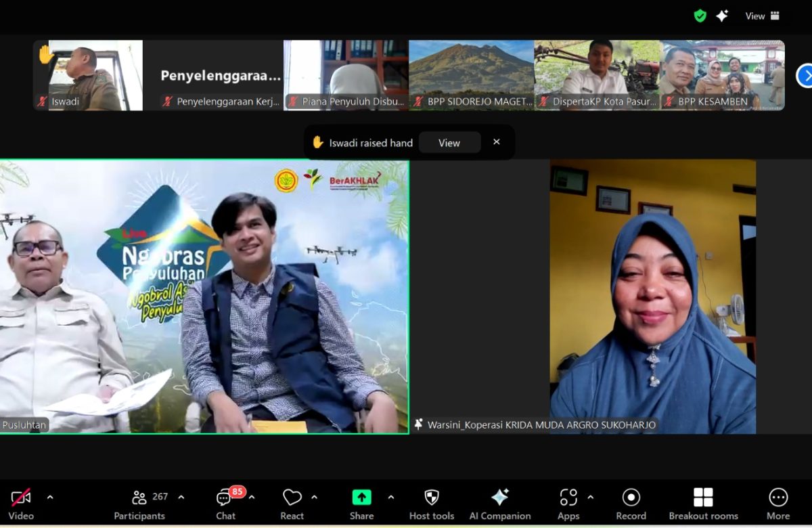Expand the Participants options arrow
The width and height of the screenshot is (812, 528).
pyautogui.click(x=181, y=497)
